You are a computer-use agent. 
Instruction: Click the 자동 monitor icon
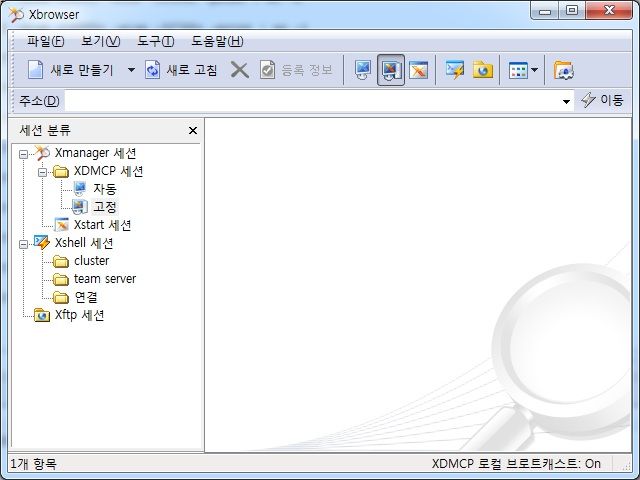[x=80, y=189]
